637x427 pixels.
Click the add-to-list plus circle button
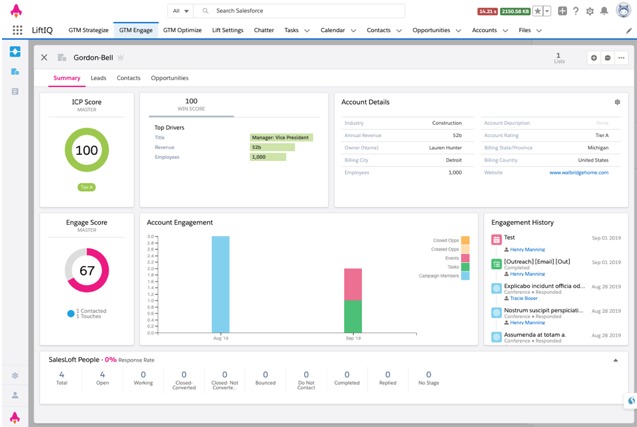(x=594, y=58)
